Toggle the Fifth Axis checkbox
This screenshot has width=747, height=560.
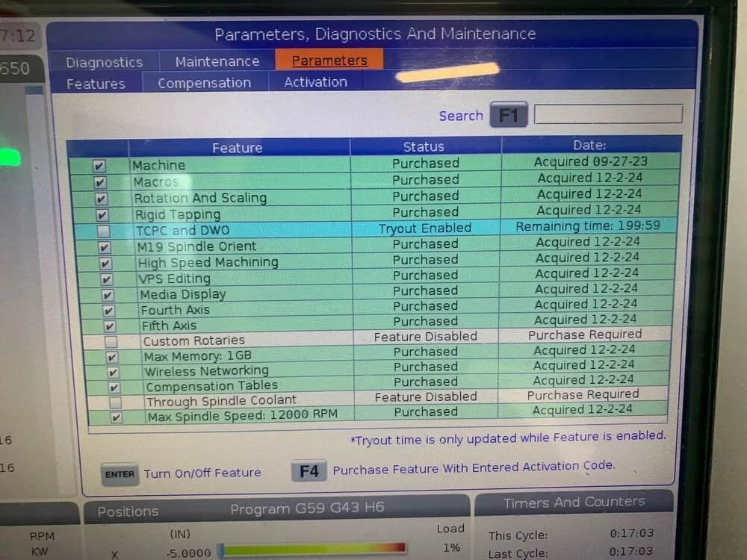click(110, 326)
